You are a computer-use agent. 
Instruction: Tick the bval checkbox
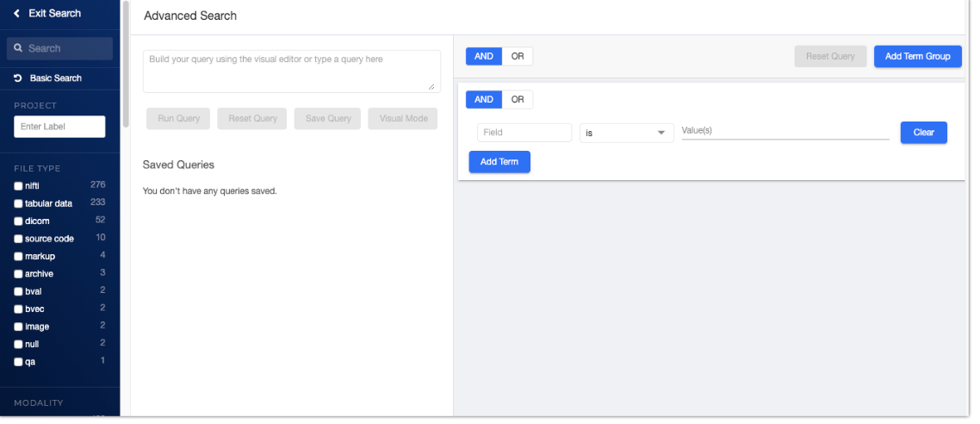point(18,291)
